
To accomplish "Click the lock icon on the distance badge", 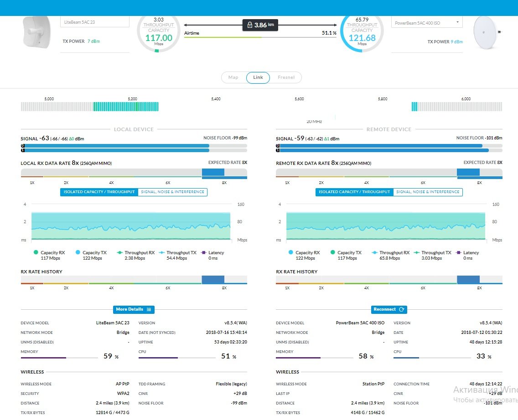I will (x=250, y=25).
